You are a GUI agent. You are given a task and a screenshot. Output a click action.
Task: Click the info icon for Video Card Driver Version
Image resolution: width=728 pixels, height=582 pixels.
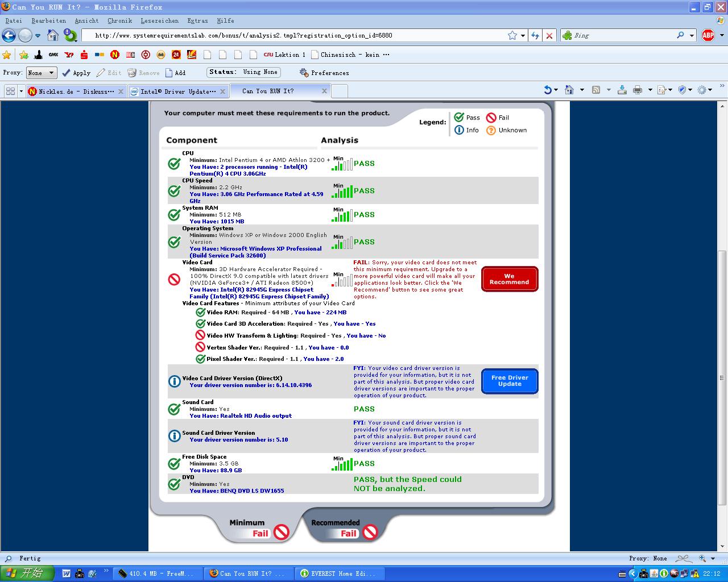(175, 381)
